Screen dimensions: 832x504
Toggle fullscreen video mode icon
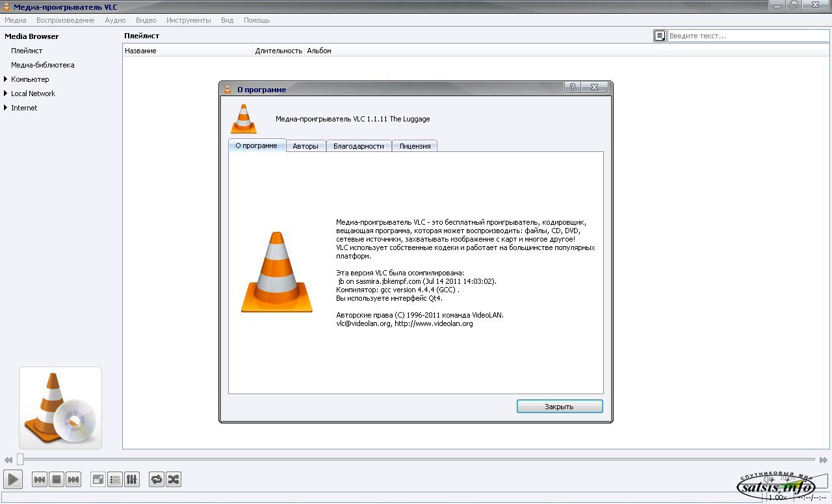pos(98,479)
